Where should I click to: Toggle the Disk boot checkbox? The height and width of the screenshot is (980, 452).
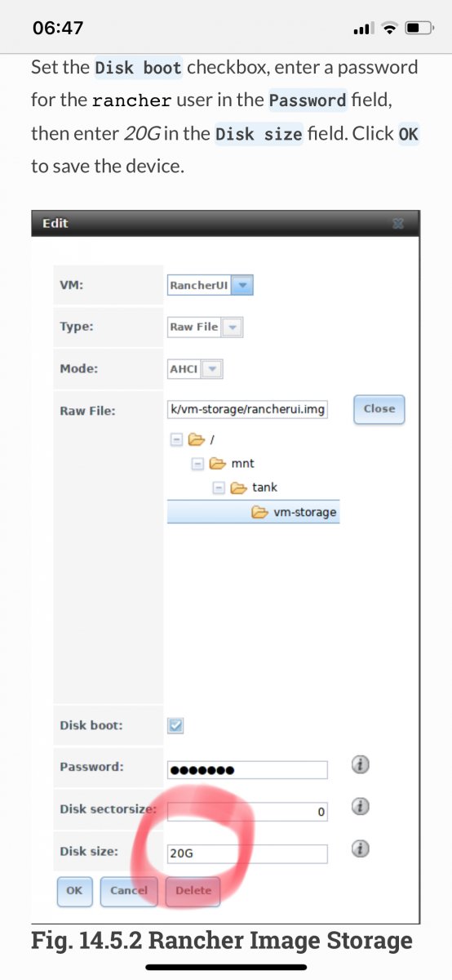pos(175,725)
